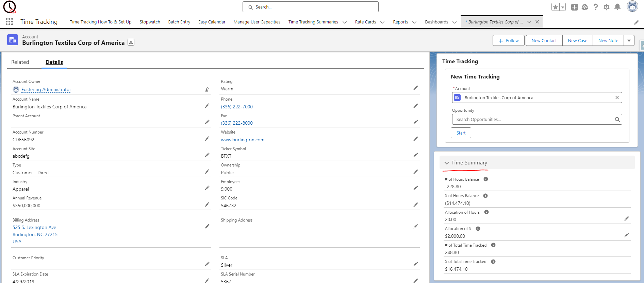Open the www.burlington.com website link
Viewport: 644px width, 283px height.
[x=243, y=140]
